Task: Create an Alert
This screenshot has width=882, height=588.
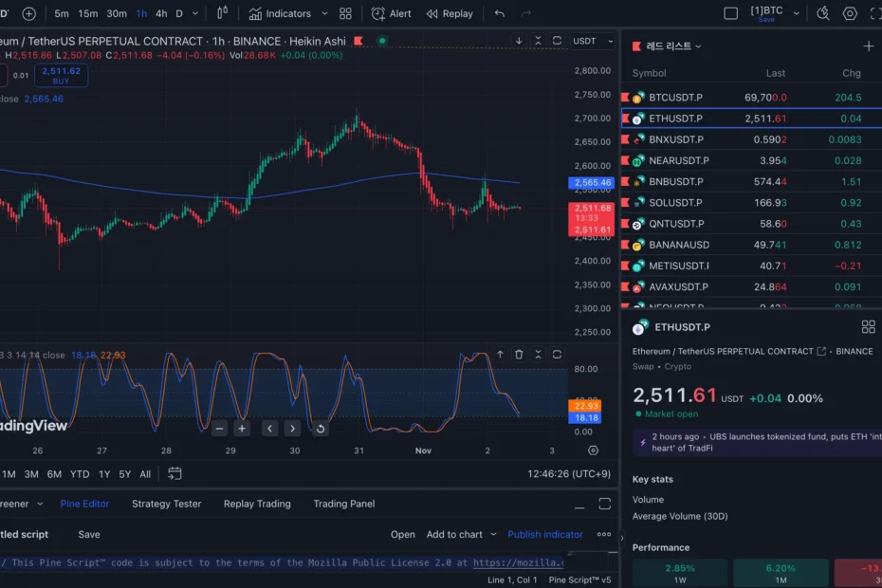Action: pyautogui.click(x=391, y=13)
